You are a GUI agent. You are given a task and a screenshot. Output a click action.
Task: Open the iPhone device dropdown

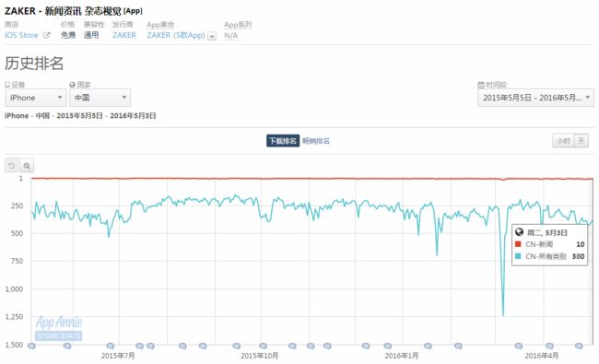pos(36,98)
